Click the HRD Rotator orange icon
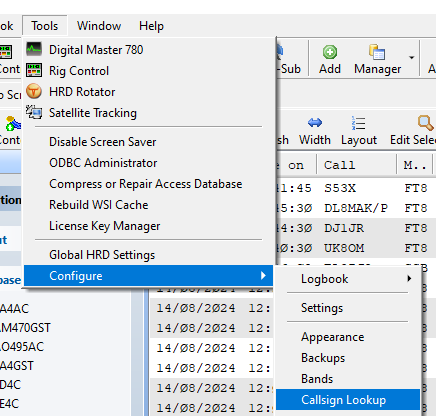Viewport: 436px width, 416px height. pos(34,91)
